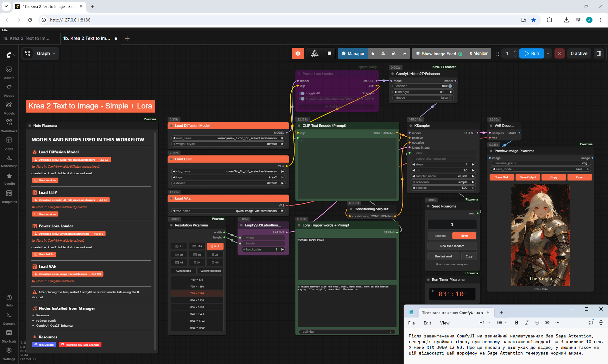Toggle the enabled switch in Krea2T-Enhancer node
The width and height of the screenshot is (608, 364).
(450, 86)
